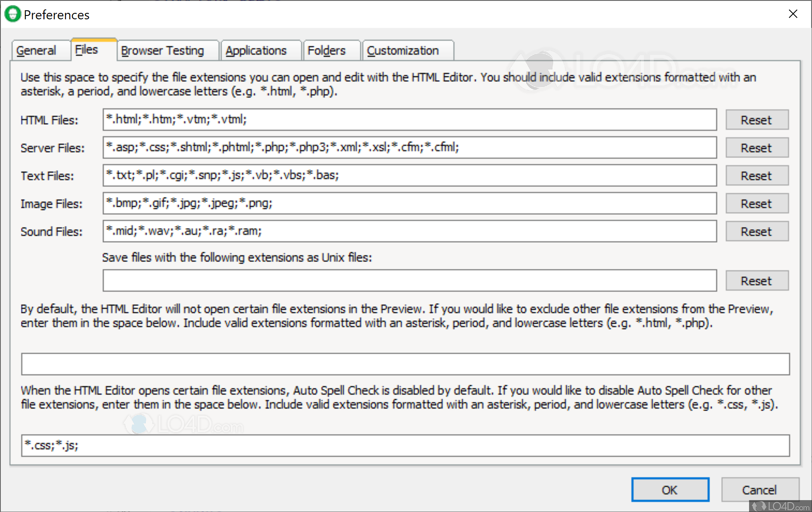The height and width of the screenshot is (512, 812).
Task: Reset the Image Files extensions
Action: [x=756, y=204]
